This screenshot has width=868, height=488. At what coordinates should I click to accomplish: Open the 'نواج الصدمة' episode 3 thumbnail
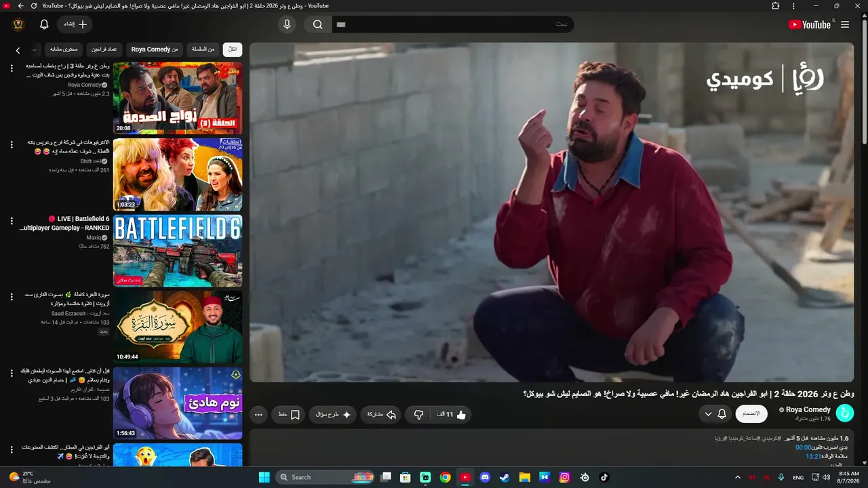(178, 98)
